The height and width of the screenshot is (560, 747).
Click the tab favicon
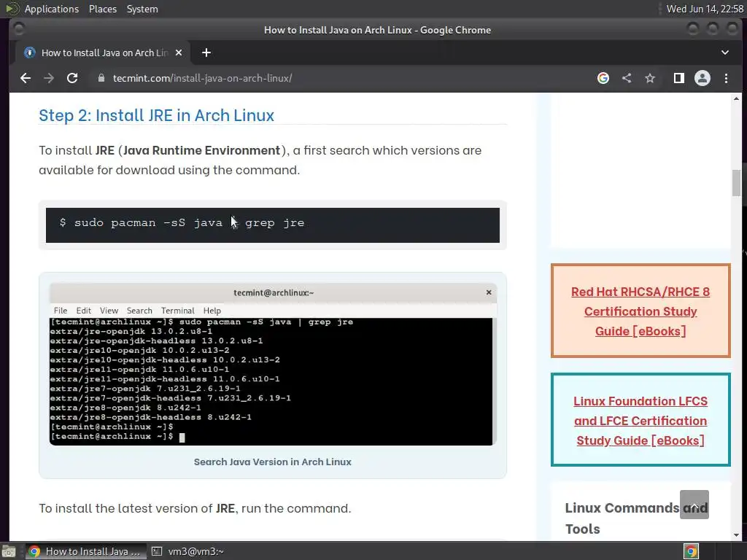pyautogui.click(x=29, y=52)
